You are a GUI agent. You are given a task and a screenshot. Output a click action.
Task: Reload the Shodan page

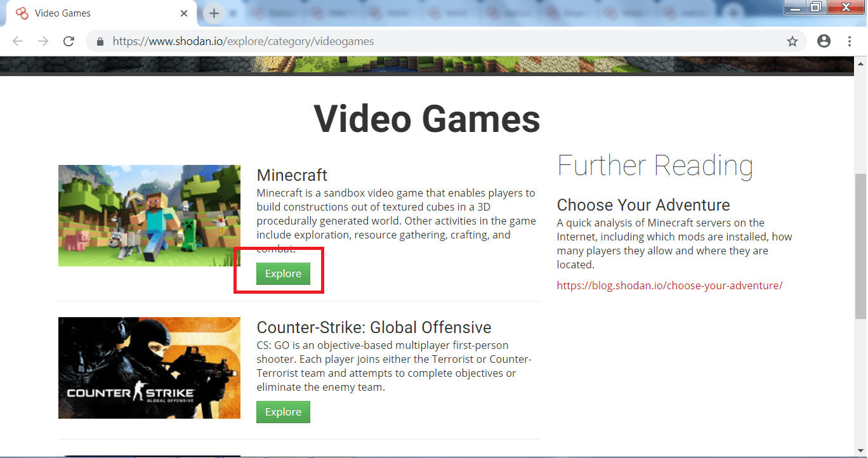[x=69, y=41]
